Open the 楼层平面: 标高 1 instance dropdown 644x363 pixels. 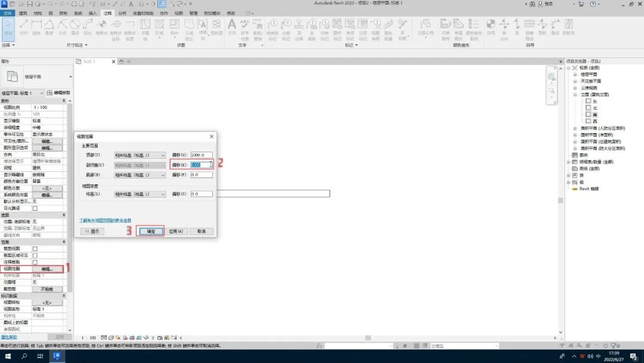click(x=23, y=93)
